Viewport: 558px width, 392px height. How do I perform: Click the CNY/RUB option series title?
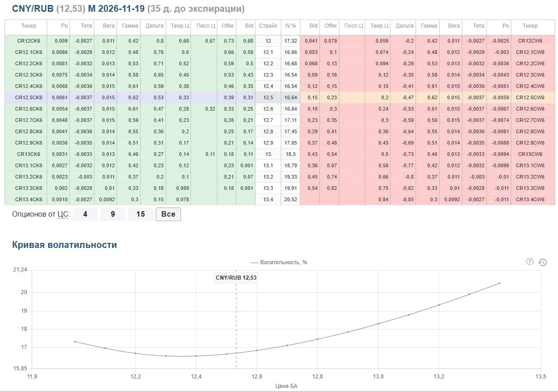coord(128,9)
